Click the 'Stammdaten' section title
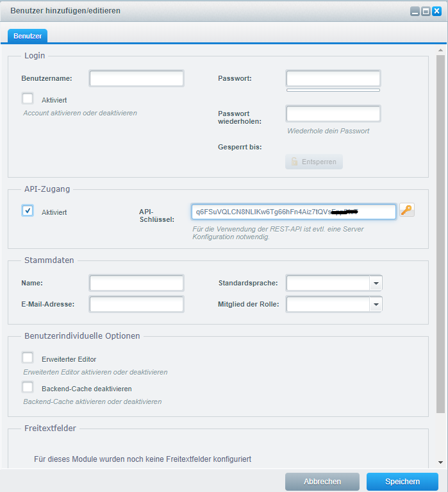Screen dimensions: 448x492 pos(49,260)
